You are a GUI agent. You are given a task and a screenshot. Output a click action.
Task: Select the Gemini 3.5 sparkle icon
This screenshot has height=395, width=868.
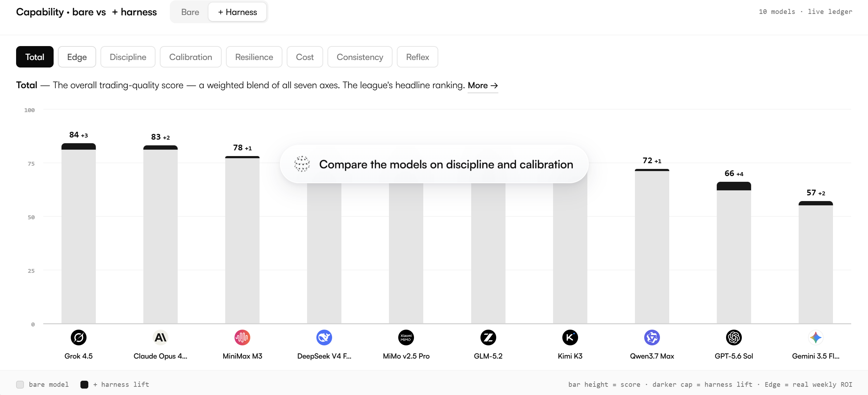pyautogui.click(x=816, y=337)
